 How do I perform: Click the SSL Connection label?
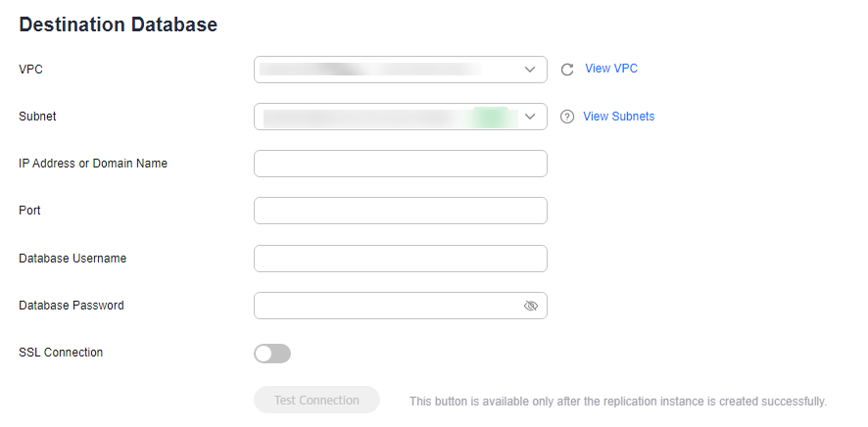(x=61, y=353)
